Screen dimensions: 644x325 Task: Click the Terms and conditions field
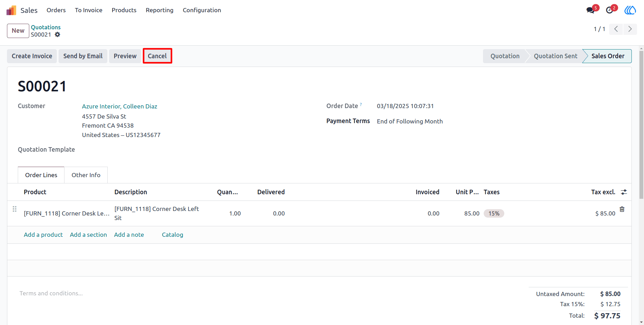tap(51, 293)
